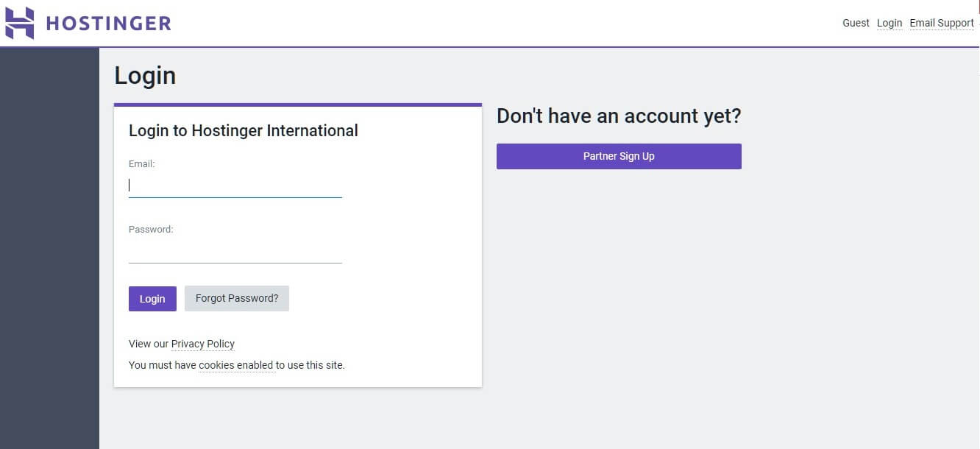Focus the Email input field
Viewport: 980px width, 449px height.
click(235, 185)
